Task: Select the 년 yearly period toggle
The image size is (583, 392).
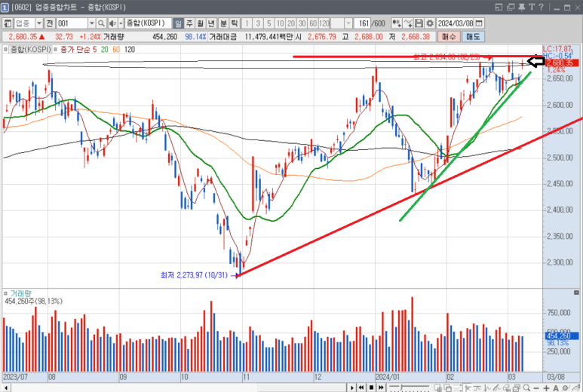Action: tap(212, 23)
